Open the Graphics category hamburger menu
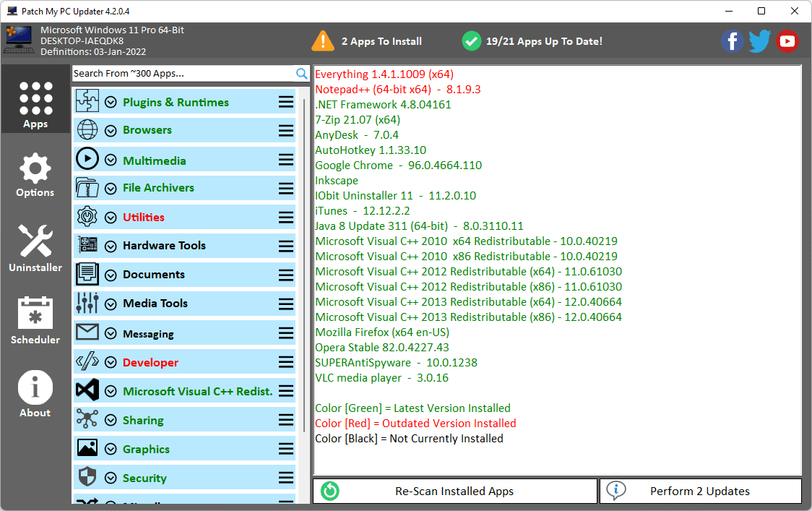Image resolution: width=812 pixels, height=511 pixels. (x=286, y=449)
